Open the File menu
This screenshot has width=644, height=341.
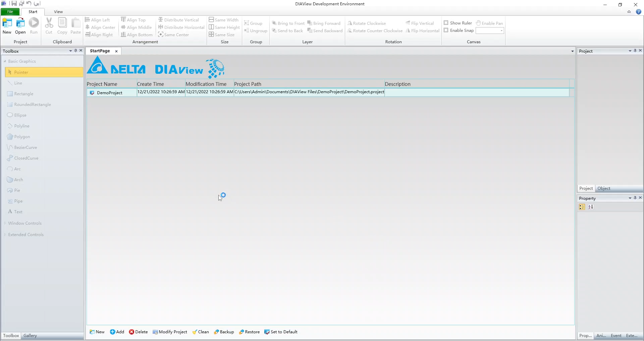click(10, 11)
